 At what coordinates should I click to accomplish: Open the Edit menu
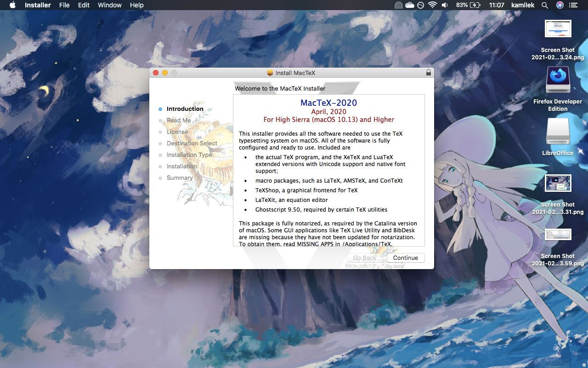(x=84, y=5)
